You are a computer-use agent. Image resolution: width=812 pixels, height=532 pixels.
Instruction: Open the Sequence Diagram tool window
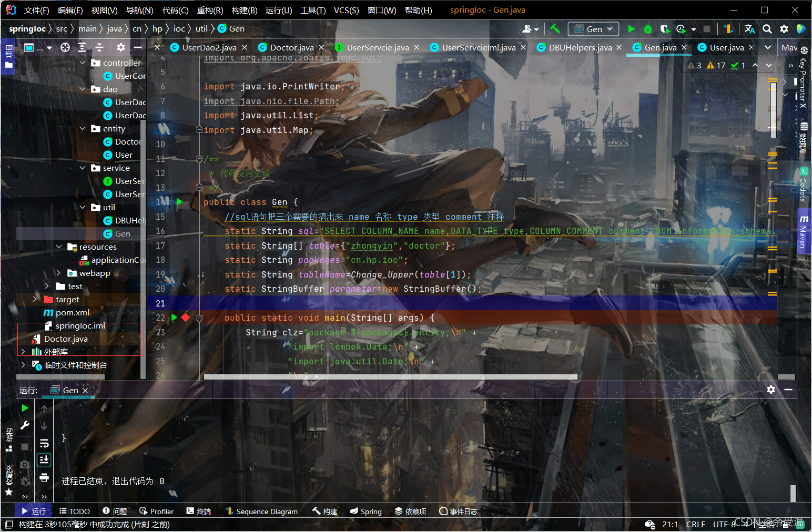[x=261, y=511]
